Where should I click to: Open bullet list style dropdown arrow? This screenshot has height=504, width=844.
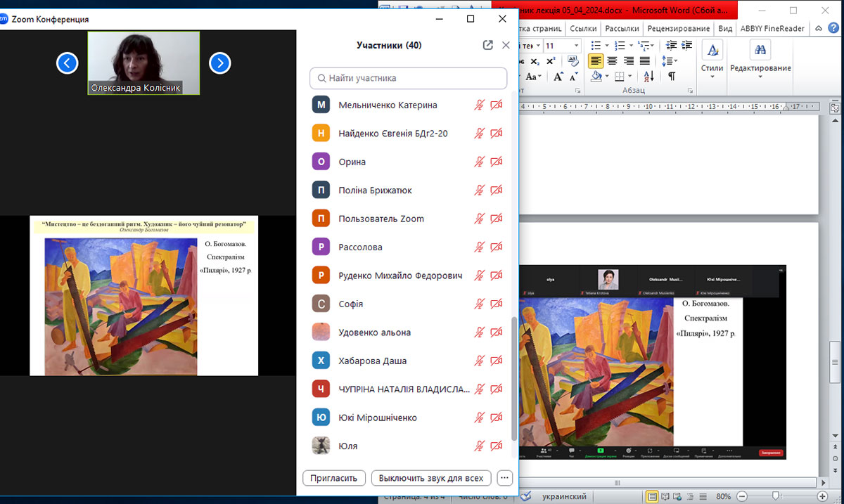(x=606, y=46)
